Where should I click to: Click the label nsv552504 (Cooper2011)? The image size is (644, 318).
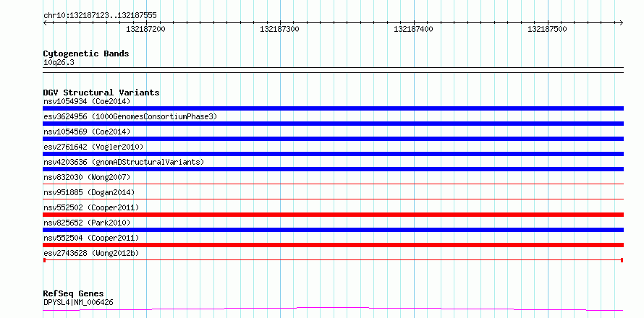point(91,238)
